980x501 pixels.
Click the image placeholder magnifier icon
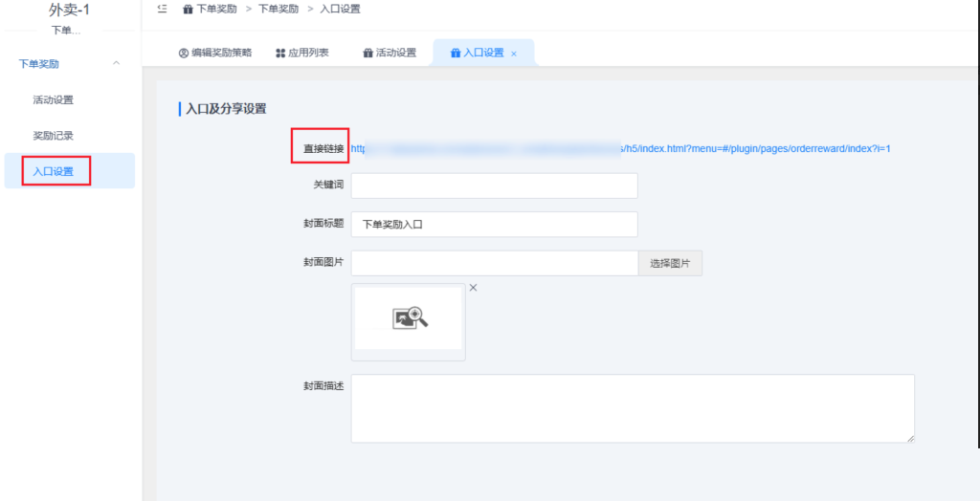coord(409,318)
